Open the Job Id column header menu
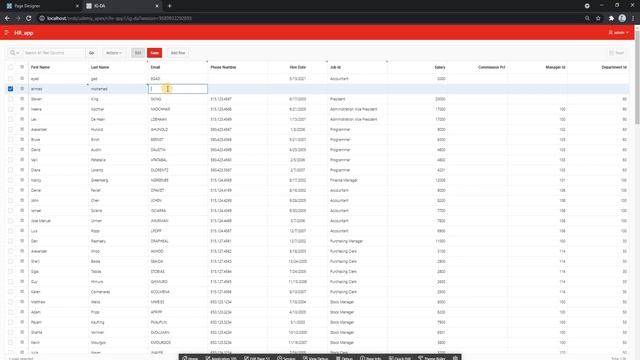 pyautogui.click(x=335, y=67)
